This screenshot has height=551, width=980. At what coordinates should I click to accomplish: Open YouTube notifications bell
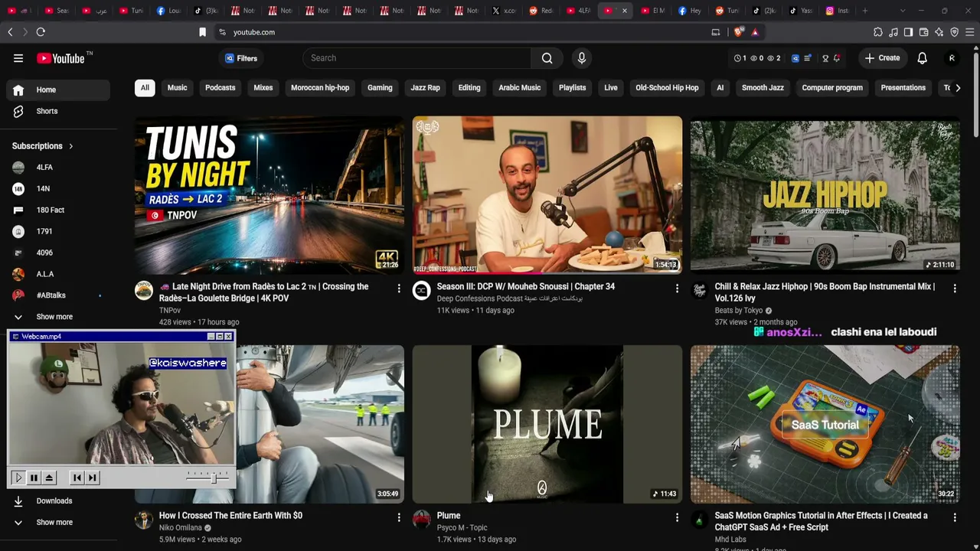(922, 58)
